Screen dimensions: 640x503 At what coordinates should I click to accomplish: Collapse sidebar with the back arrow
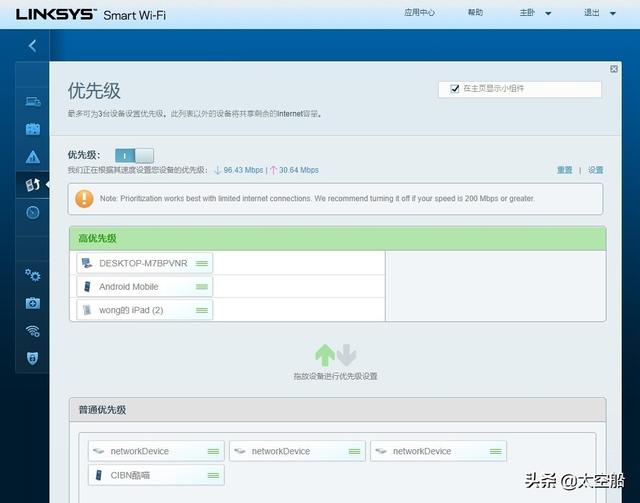coord(32,45)
